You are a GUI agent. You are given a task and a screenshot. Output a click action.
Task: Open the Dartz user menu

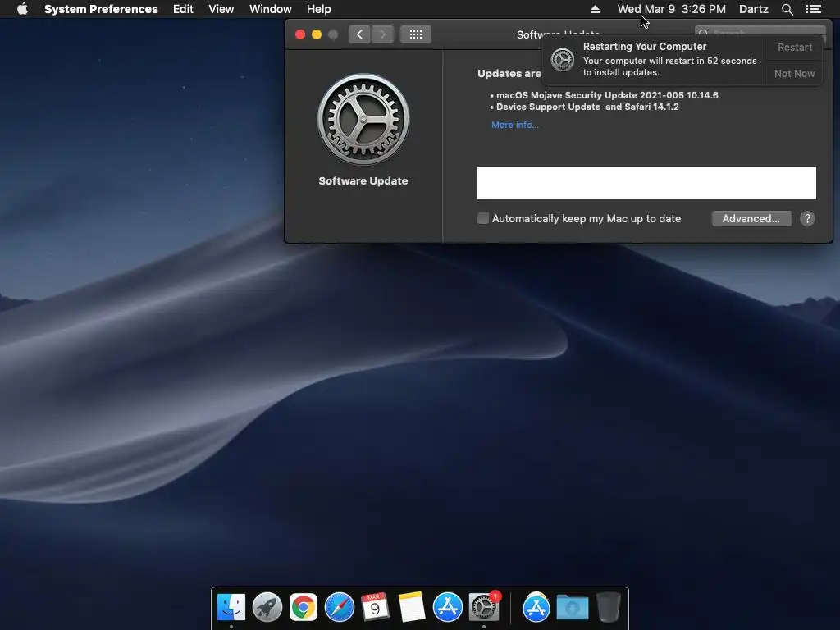753,9
